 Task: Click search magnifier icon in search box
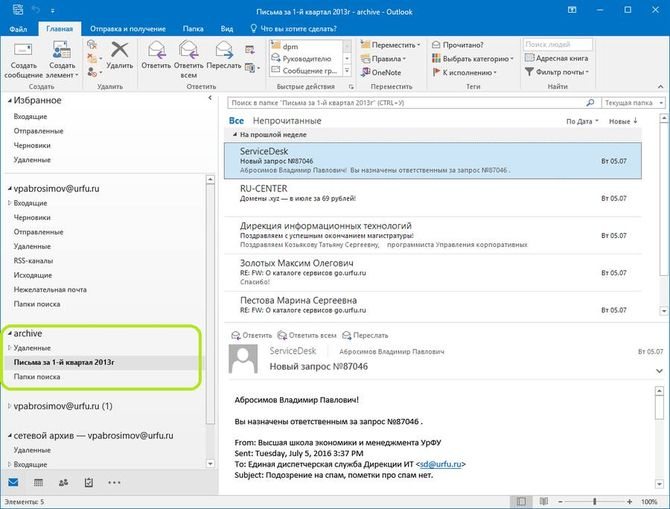pos(590,103)
